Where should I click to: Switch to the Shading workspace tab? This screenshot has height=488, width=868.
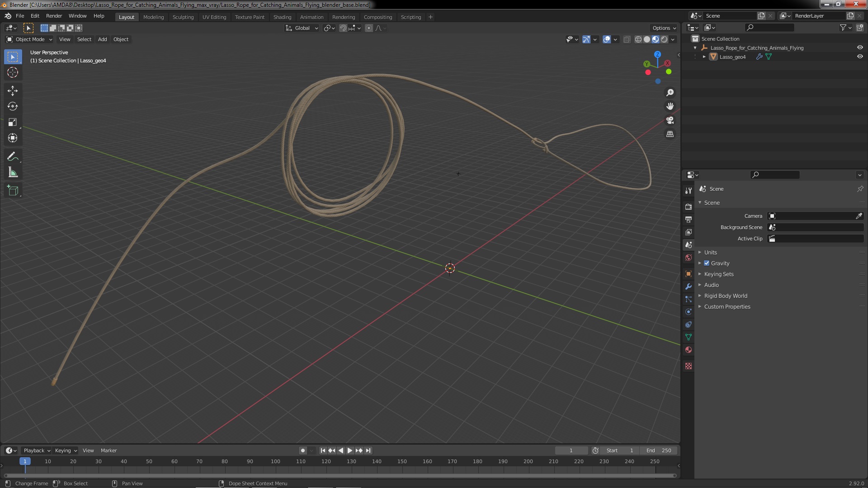(282, 17)
